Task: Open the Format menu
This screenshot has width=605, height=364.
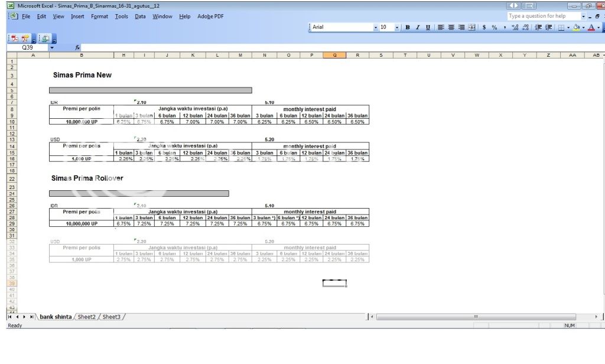Action: [x=99, y=16]
